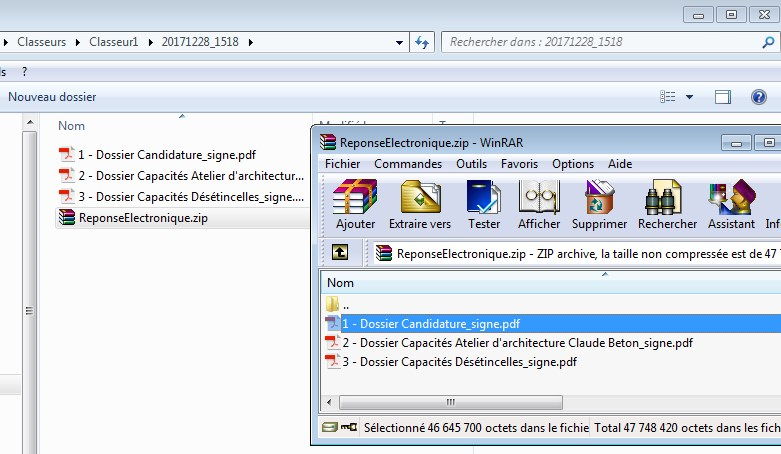This screenshot has height=454, width=781.
Task: Click the Tester archive icon
Action: click(483, 196)
